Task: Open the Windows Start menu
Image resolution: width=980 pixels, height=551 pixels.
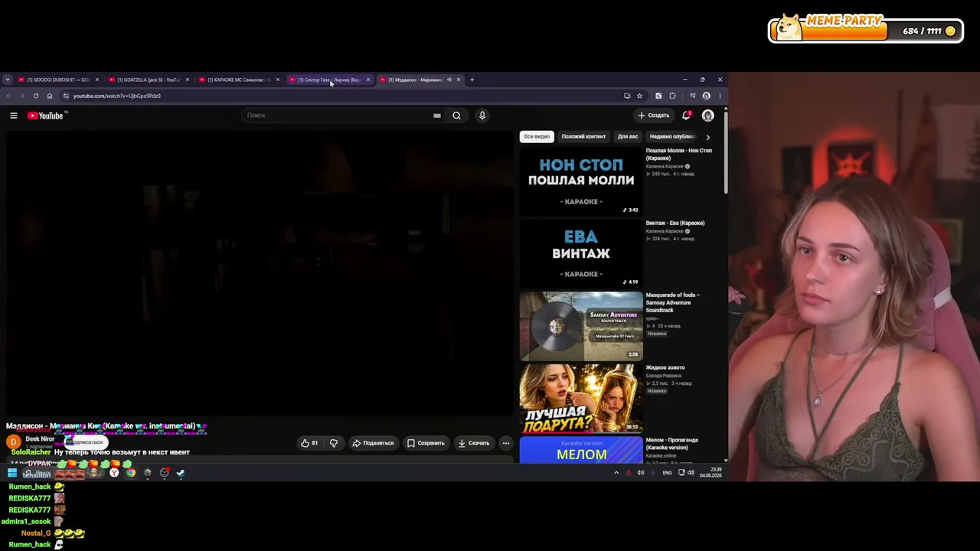Action: (x=12, y=473)
